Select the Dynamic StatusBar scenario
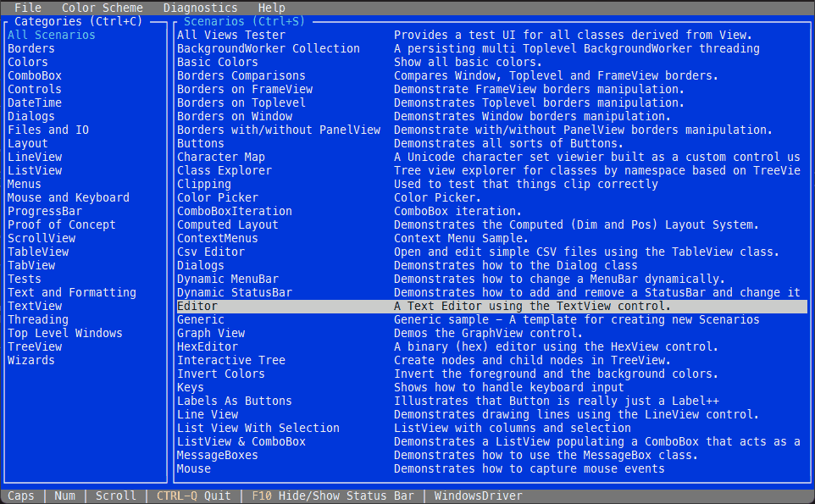 click(235, 291)
